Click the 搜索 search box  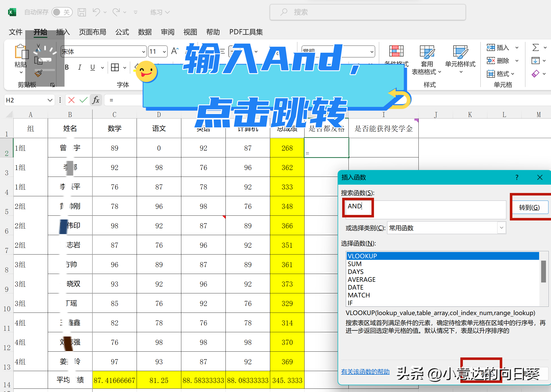[368, 12]
